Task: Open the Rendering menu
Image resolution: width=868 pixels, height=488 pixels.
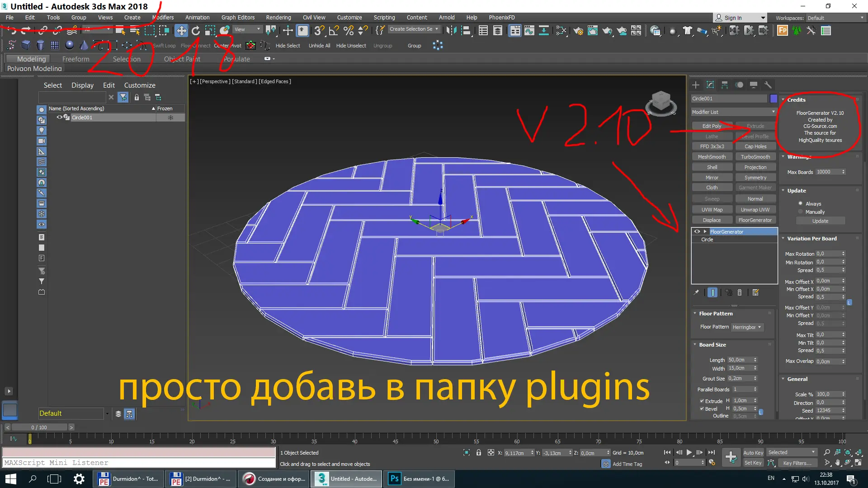Action: coord(278,17)
